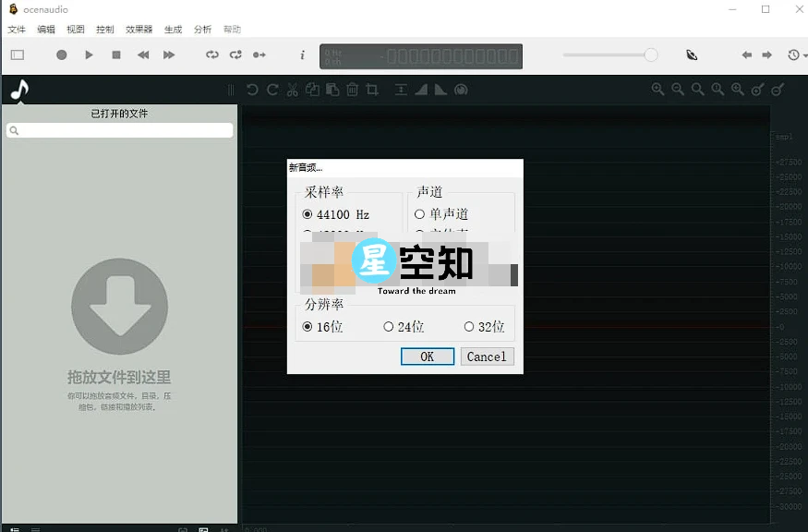Activate the crop audio tool
This screenshot has width=808, height=532.
[x=372, y=89]
